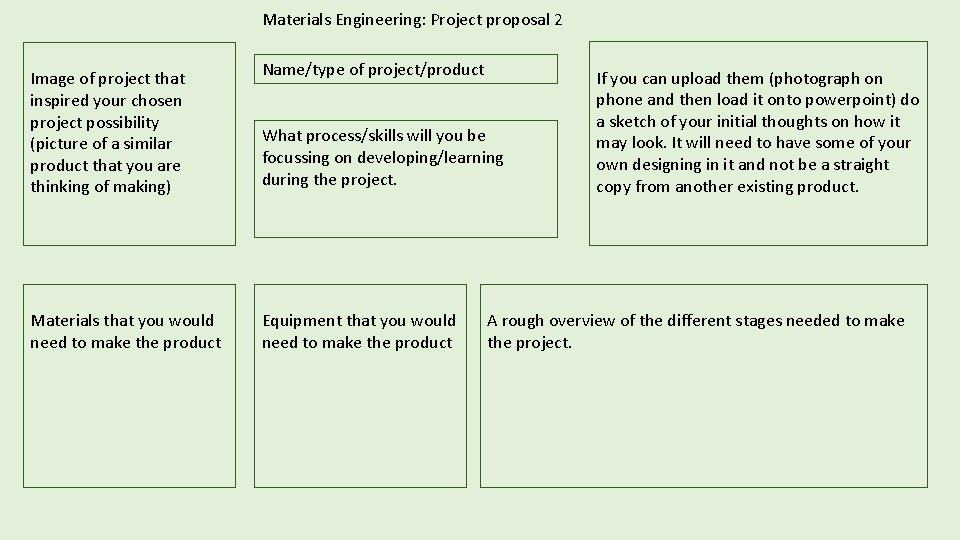
Task: Click the 'Name/type of project/product' field
Action: pos(405,69)
